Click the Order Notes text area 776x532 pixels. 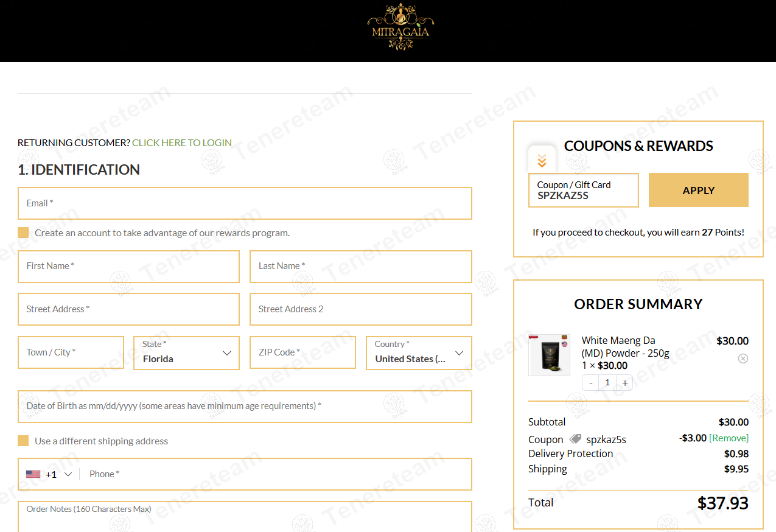point(245,516)
